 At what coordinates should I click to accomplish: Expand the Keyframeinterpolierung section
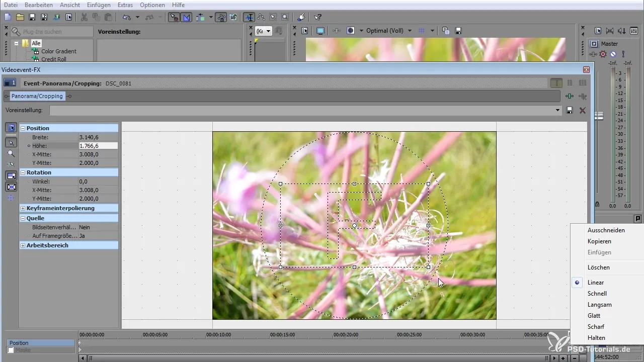[23, 208]
